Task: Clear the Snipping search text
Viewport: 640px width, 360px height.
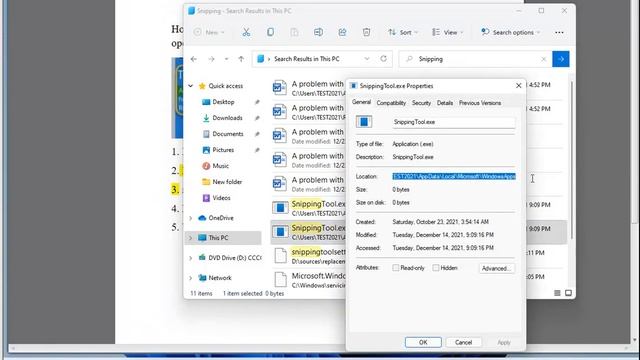Action: tap(544, 59)
